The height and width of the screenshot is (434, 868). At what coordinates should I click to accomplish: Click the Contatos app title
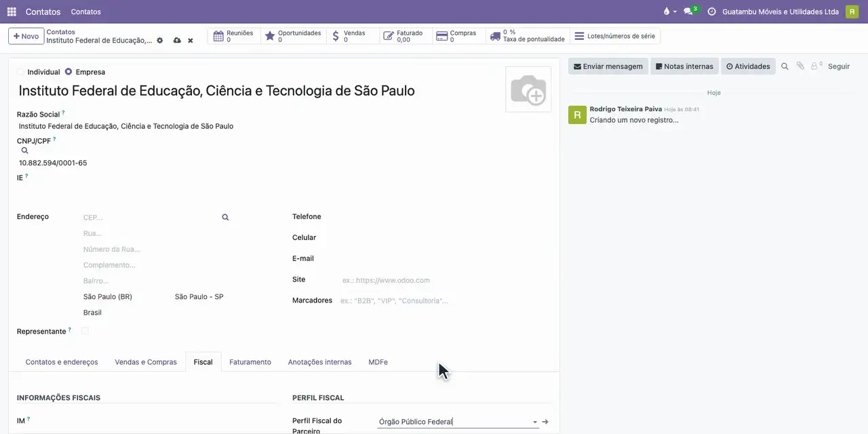pos(43,12)
